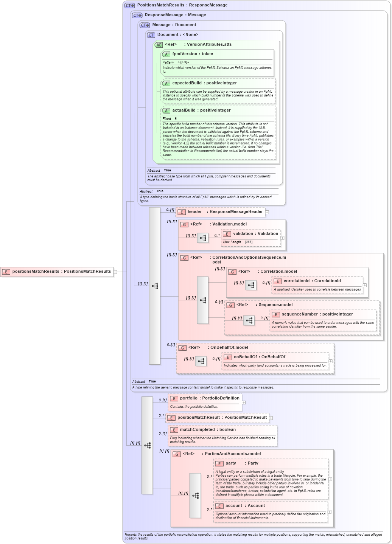Click the sequence compositor inside Sequence.model
This screenshot has width=392, height=544.
tap(249, 320)
